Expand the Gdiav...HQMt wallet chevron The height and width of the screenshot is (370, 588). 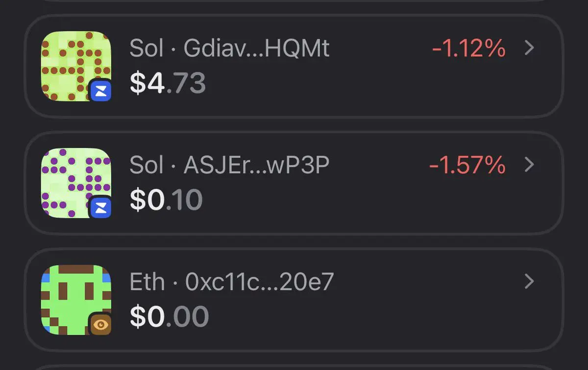529,48
